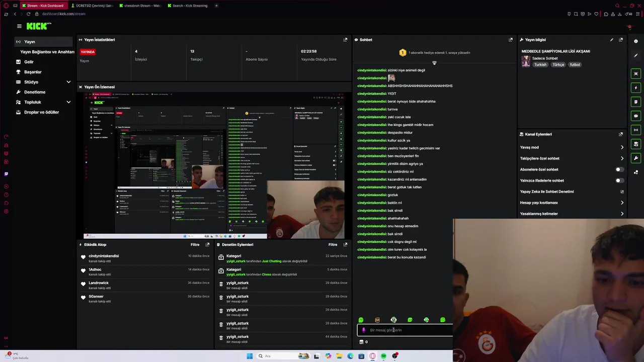The image size is (644, 362).
Task: Expand the Topluluk sidebar section
Action: [x=68, y=102]
